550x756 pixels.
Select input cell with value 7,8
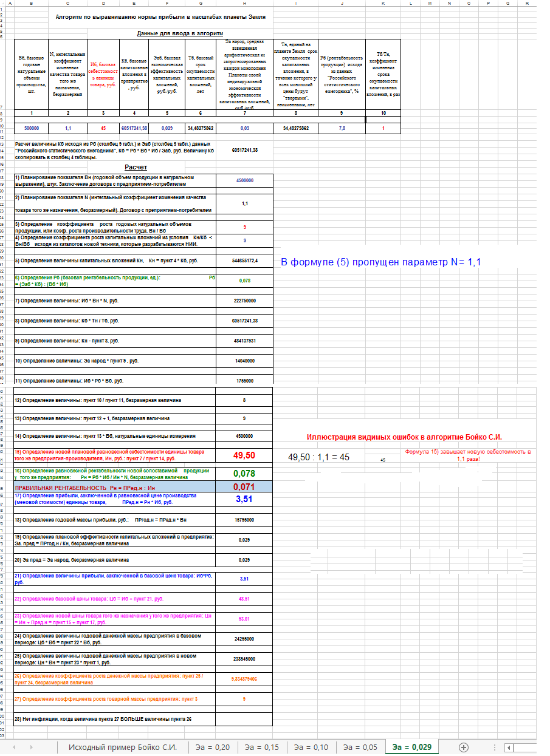point(342,129)
